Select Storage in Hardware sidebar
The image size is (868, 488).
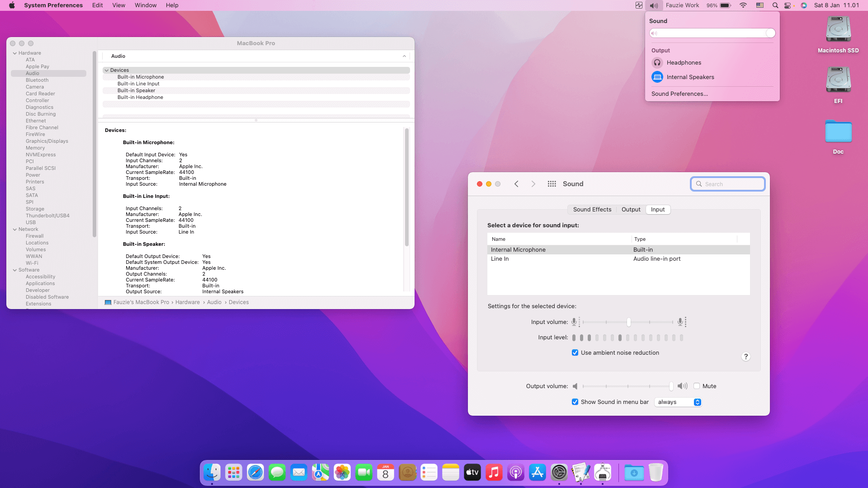(35, 209)
